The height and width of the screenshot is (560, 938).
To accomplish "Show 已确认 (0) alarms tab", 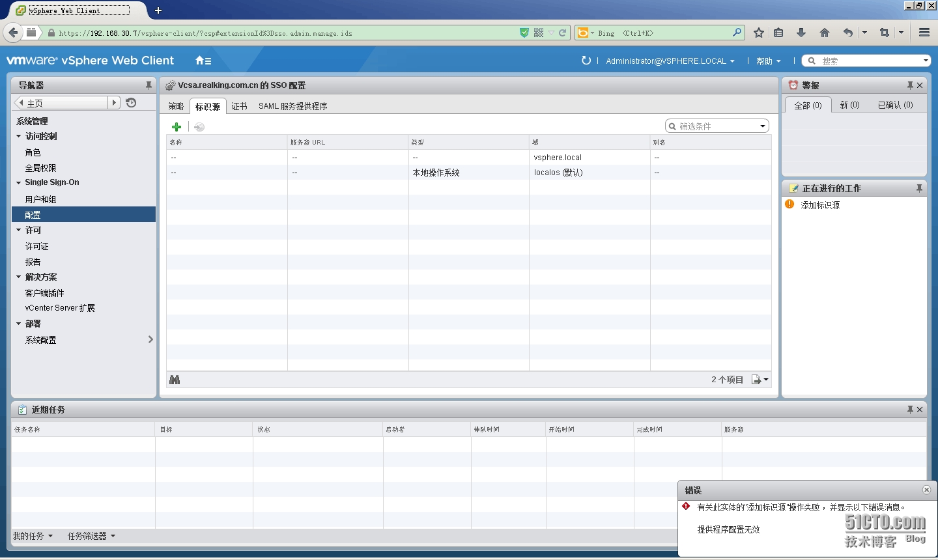I will 895,105.
